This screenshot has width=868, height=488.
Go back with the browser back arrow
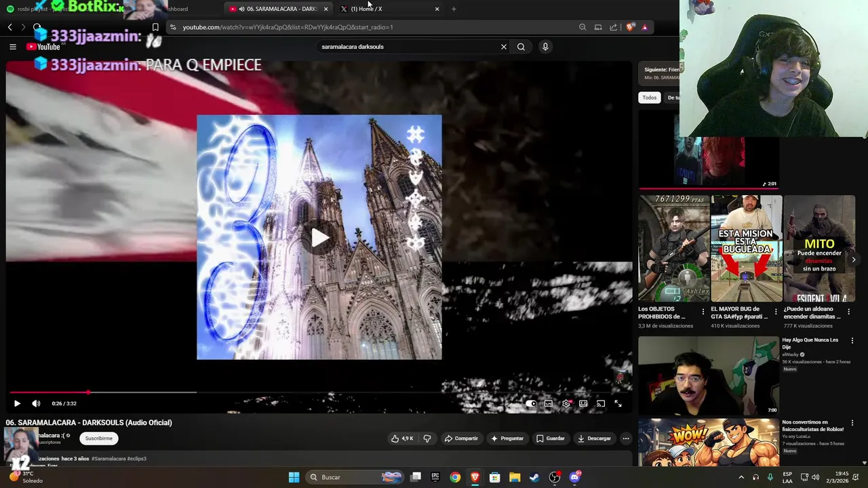point(10,27)
